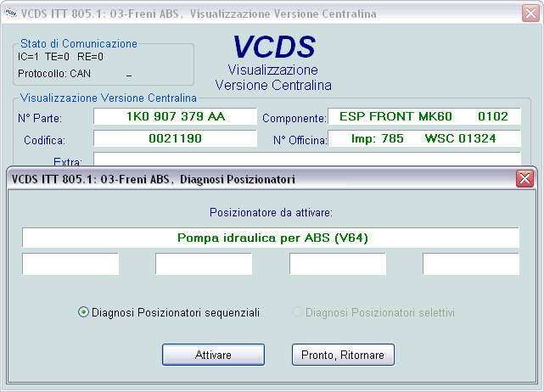
Task: Click the N° Officina field WSC 01324
Action: tap(424, 138)
